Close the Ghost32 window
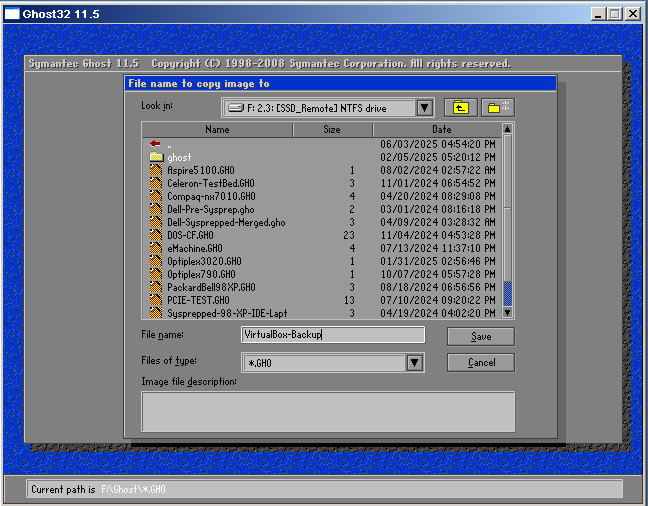 point(633,14)
